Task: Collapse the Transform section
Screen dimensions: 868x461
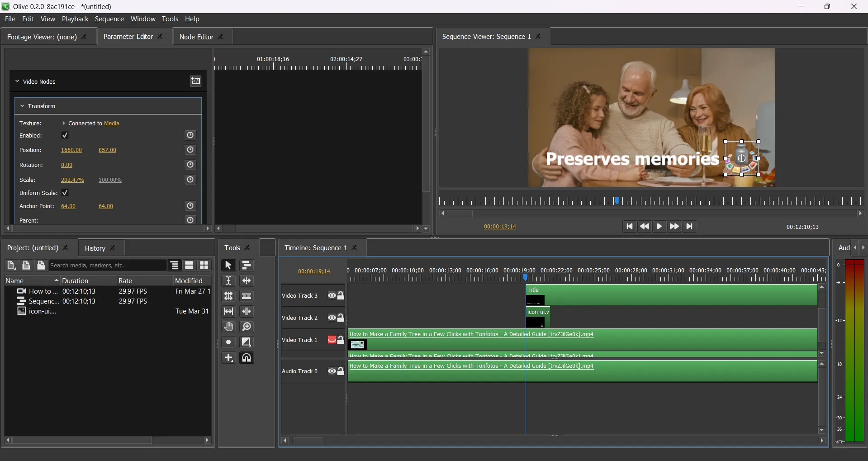Action: pyautogui.click(x=22, y=106)
